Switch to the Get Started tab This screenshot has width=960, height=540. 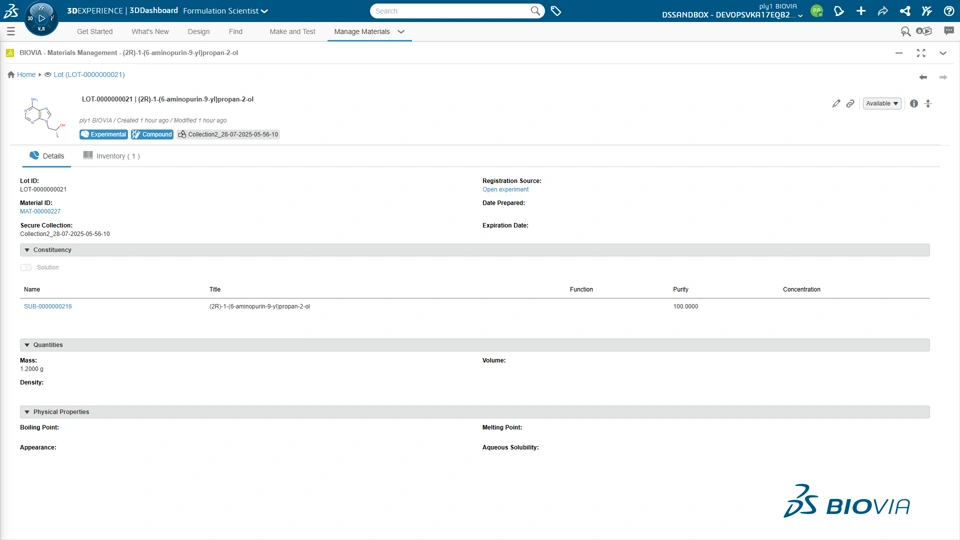click(x=95, y=32)
